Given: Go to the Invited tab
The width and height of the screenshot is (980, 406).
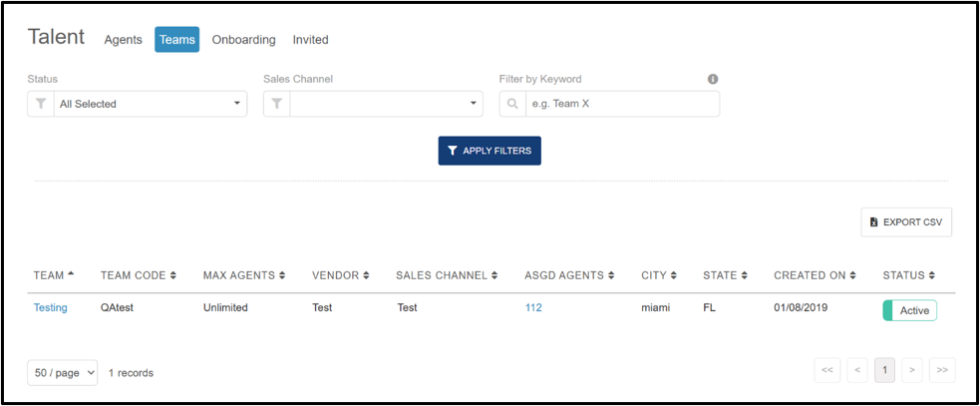Looking at the screenshot, I should 311,40.
